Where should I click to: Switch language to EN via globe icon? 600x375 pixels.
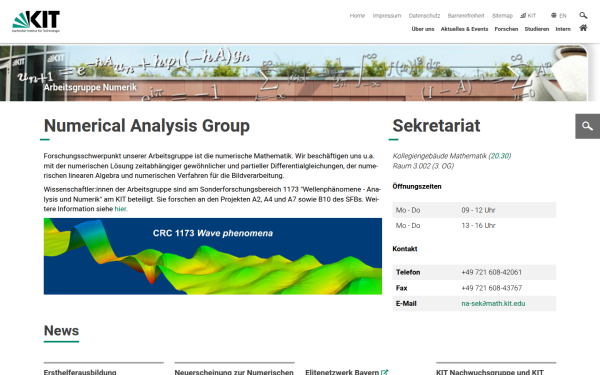559,16
